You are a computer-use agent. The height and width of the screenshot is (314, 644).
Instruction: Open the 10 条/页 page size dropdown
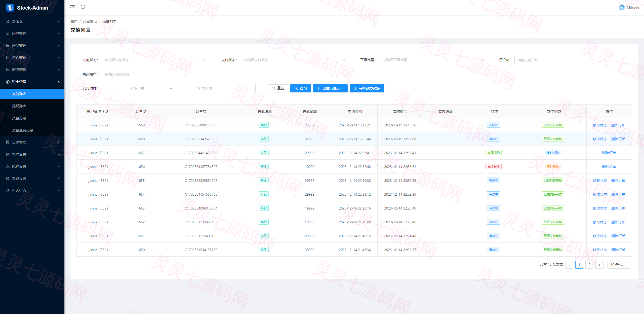pos(619,265)
